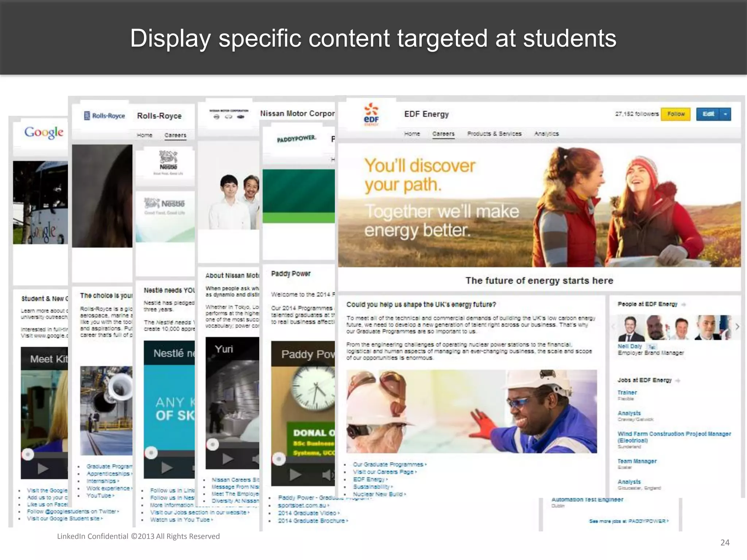This screenshot has width=747, height=560.
Task: Click Visit our Careers Page link
Action: (x=384, y=472)
